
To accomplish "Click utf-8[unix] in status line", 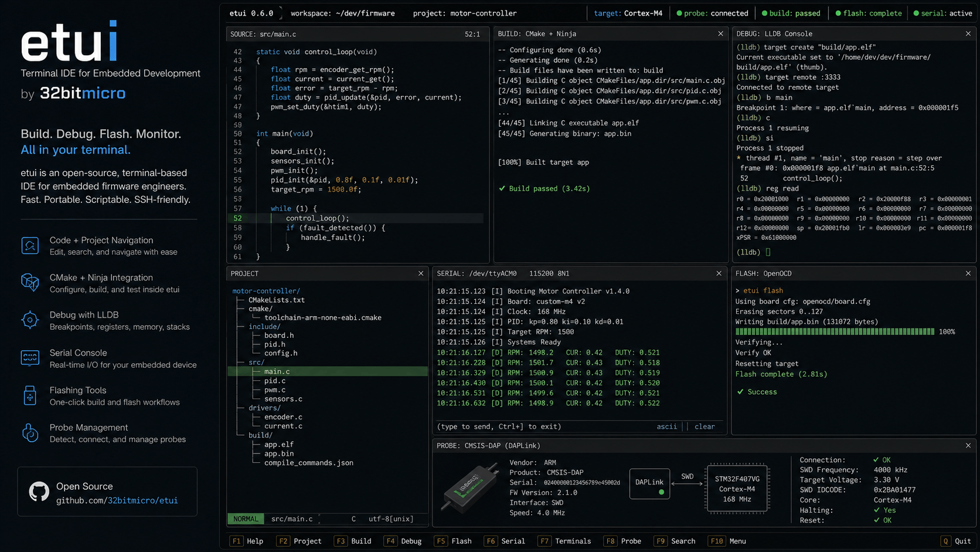I will [391, 519].
